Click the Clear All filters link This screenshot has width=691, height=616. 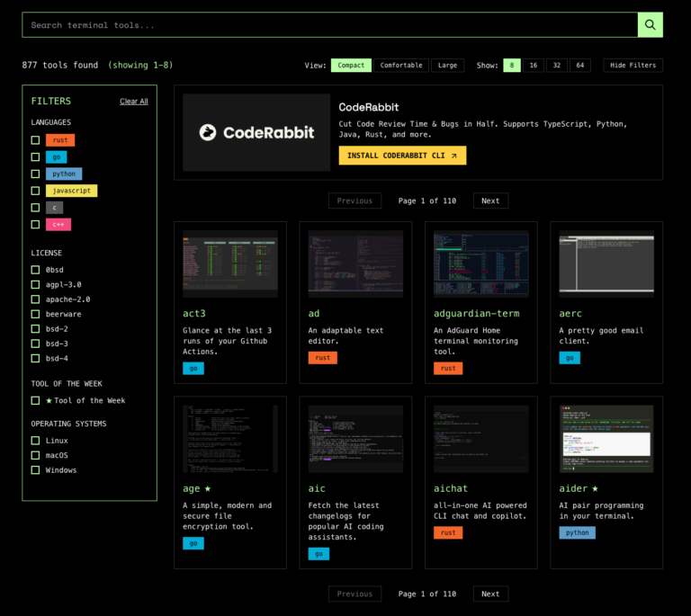[x=133, y=102]
